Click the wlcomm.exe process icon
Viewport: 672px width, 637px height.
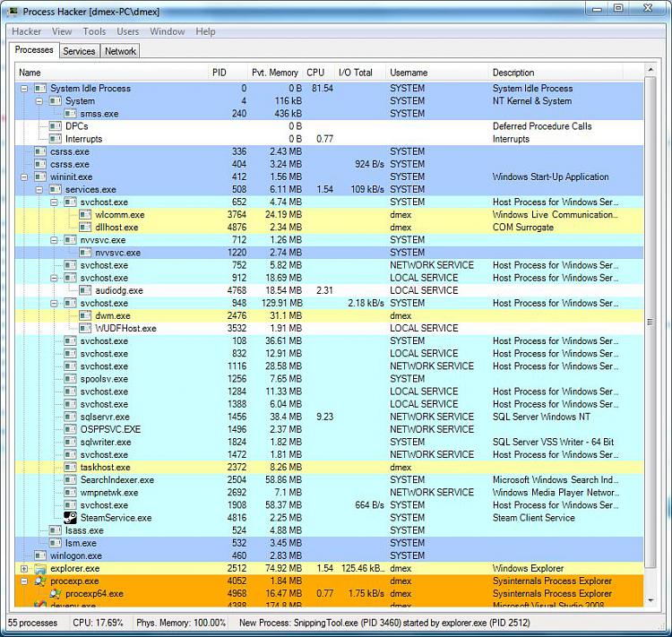click(85, 214)
